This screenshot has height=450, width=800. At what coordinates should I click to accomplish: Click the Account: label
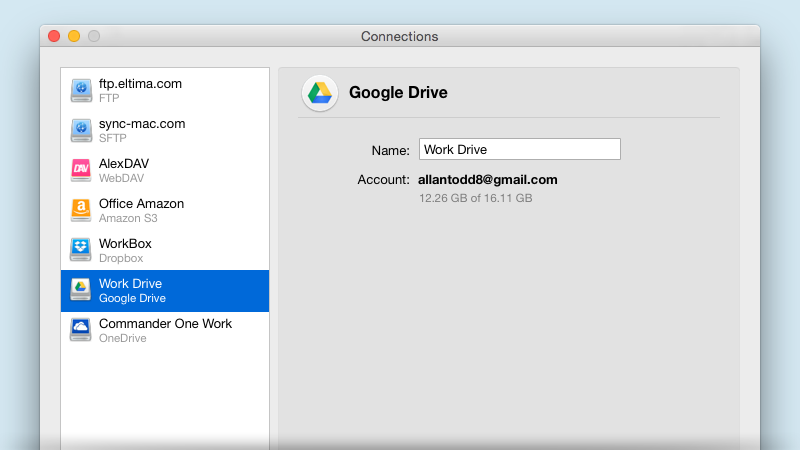(383, 180)
